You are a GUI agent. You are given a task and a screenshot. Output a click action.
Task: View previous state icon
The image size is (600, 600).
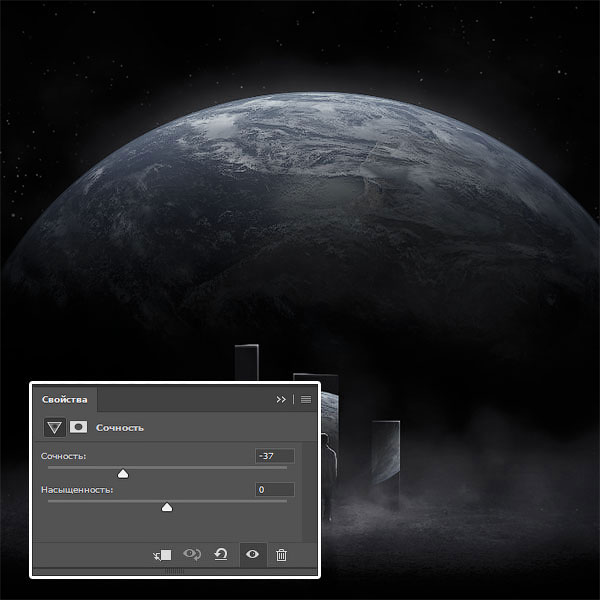pyautogui.click(x=192, y=554)
